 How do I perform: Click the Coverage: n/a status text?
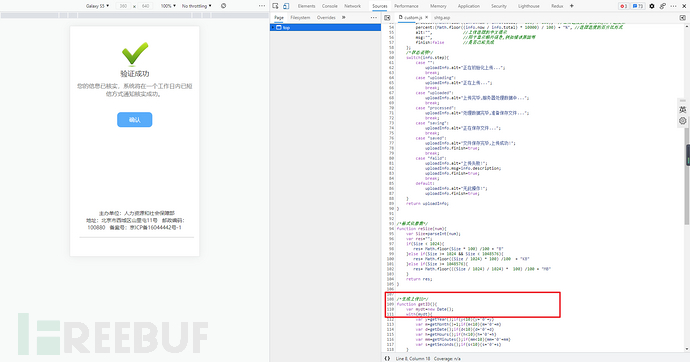click(x=447, y=358)
